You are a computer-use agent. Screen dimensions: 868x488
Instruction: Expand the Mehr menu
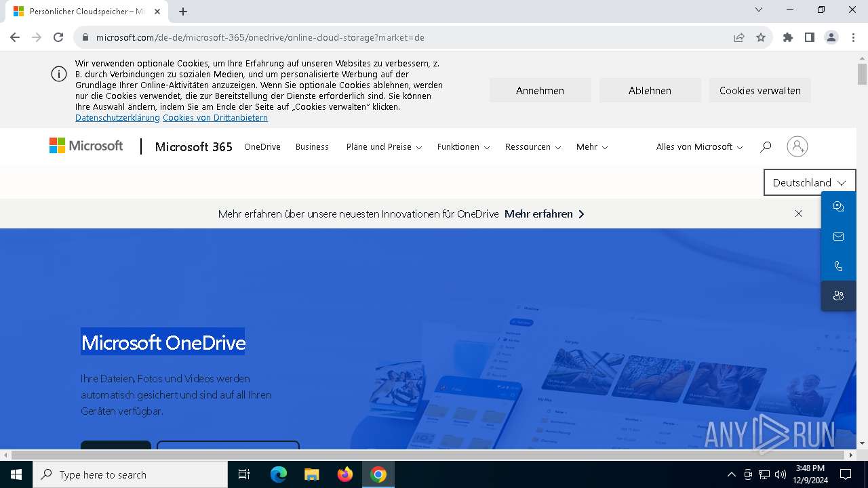[592, 146]
